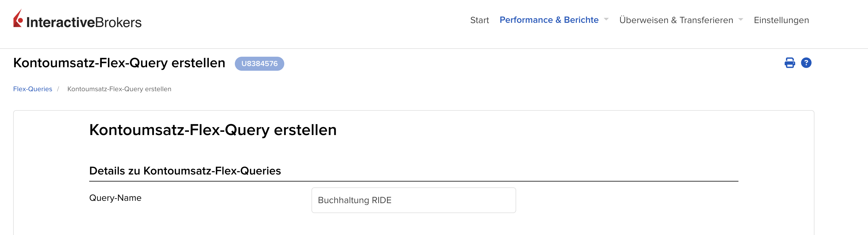
Task: Click the 'Details zu Kontoumsatz-Flex-Queries' section heading
Action: (x=185, y=171)
